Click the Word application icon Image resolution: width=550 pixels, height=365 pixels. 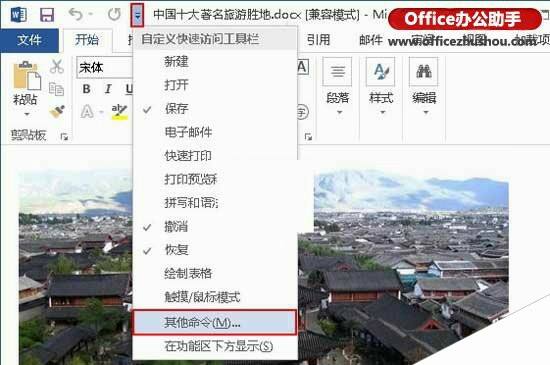pyautogui.click(x=18, y=15)
